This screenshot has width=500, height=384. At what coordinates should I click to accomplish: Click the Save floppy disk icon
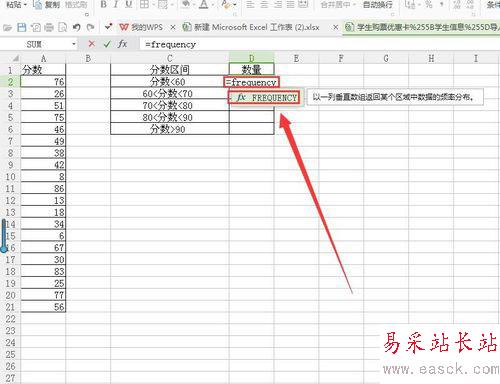(x=22, y=27)
